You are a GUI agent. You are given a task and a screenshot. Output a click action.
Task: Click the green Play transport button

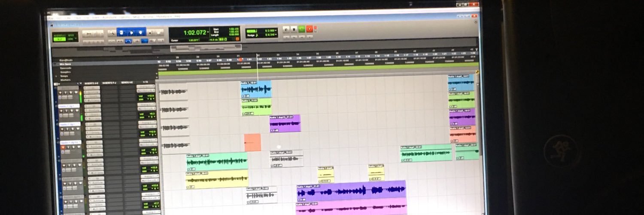pos(301,29)
